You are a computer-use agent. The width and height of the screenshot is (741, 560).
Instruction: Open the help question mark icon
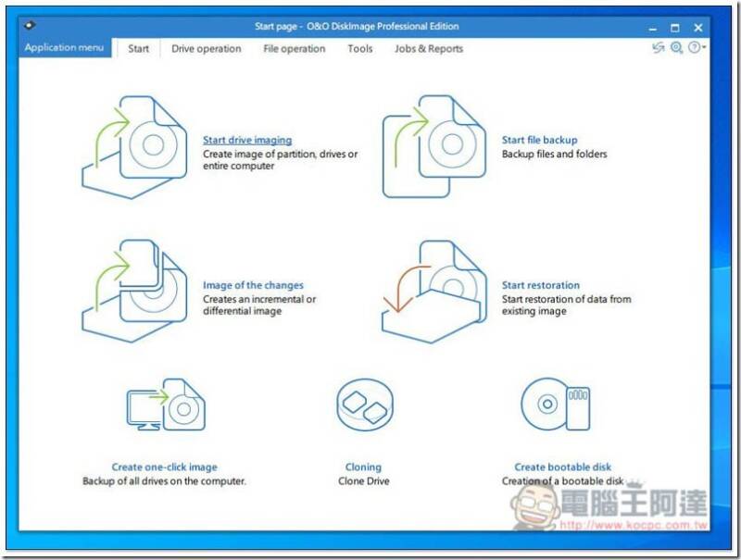[x=694, y=47]
